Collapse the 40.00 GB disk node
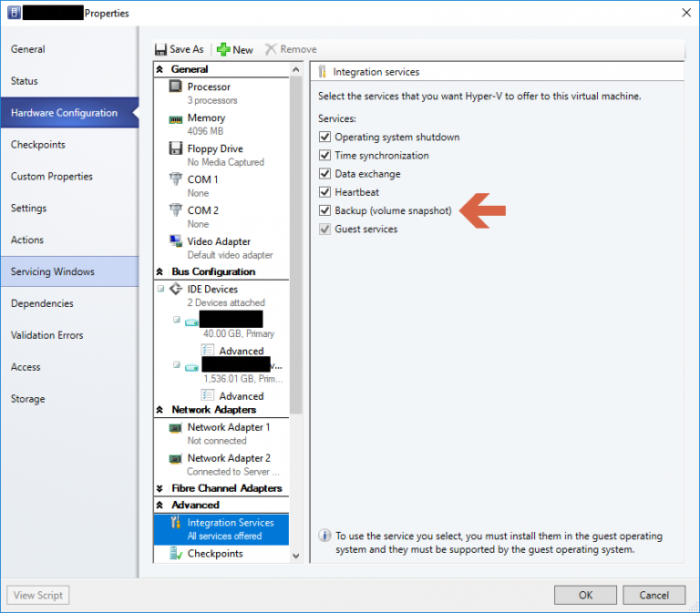 point(177,320)
